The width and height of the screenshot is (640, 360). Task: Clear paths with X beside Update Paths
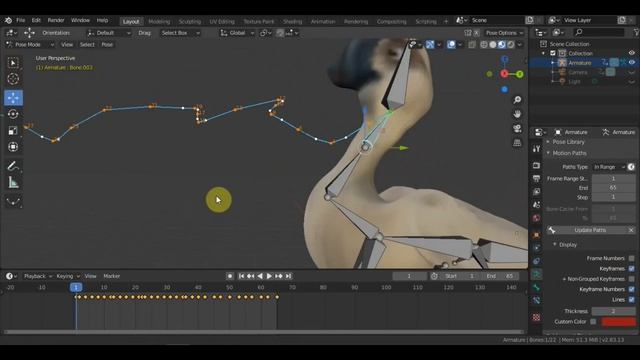[631, 230]
